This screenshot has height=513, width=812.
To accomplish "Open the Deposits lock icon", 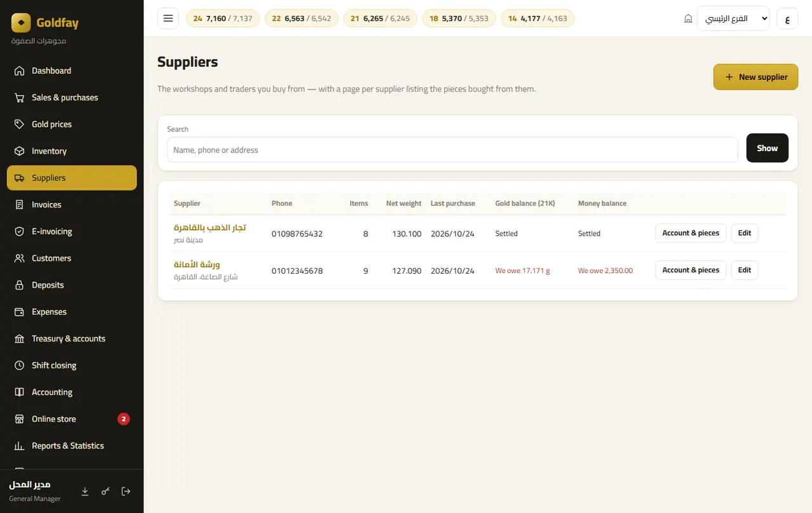I will 20,285.
